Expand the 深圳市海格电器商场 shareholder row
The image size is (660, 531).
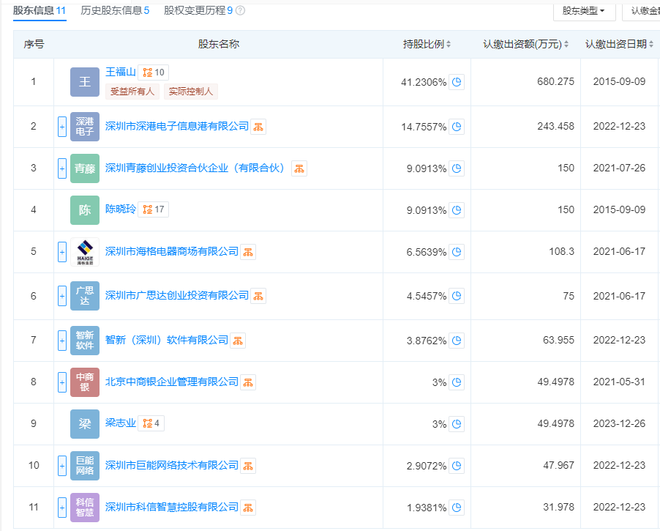click(62, 252)
